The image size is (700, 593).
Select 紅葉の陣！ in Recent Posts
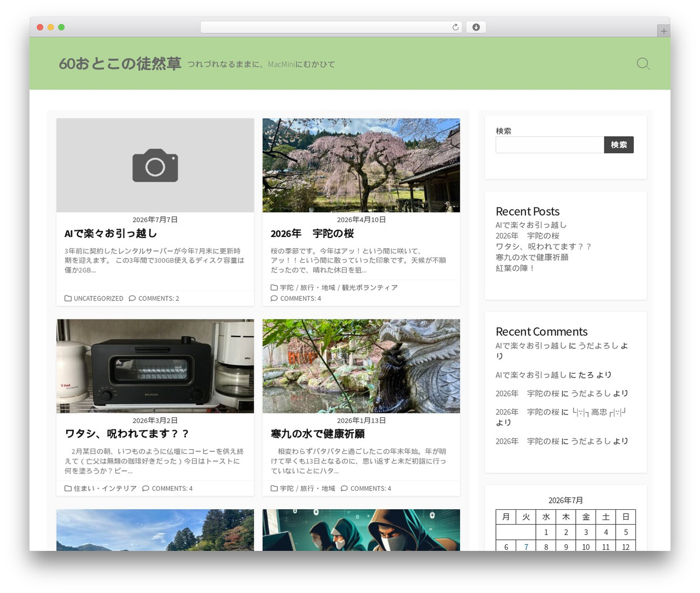[x=515, y=268]
